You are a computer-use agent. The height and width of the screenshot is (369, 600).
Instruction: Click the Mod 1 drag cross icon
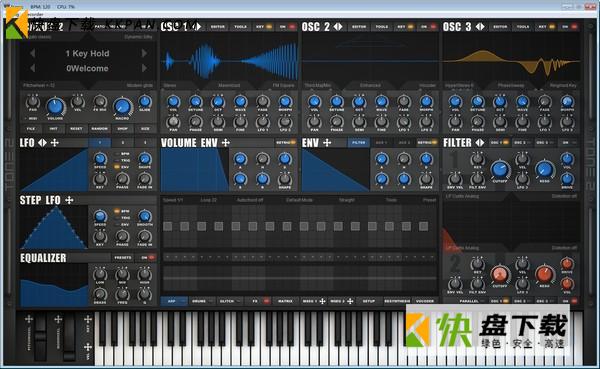click(x=322, y=301)
